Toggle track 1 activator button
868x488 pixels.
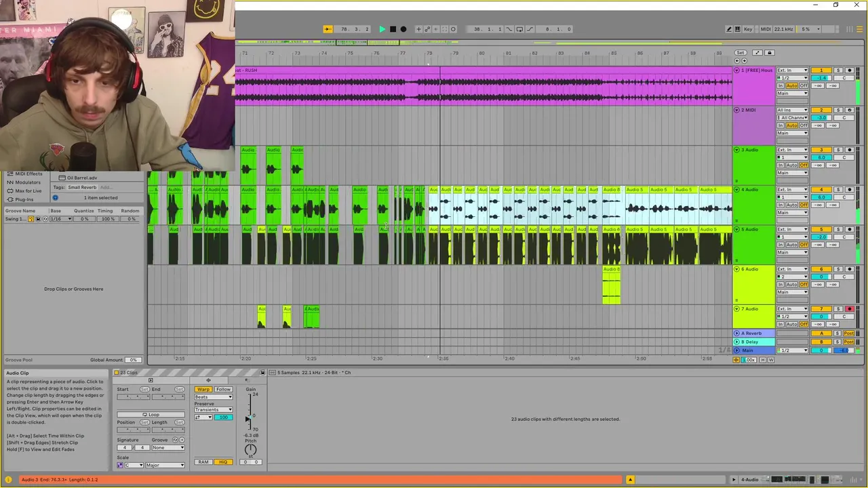821,70
